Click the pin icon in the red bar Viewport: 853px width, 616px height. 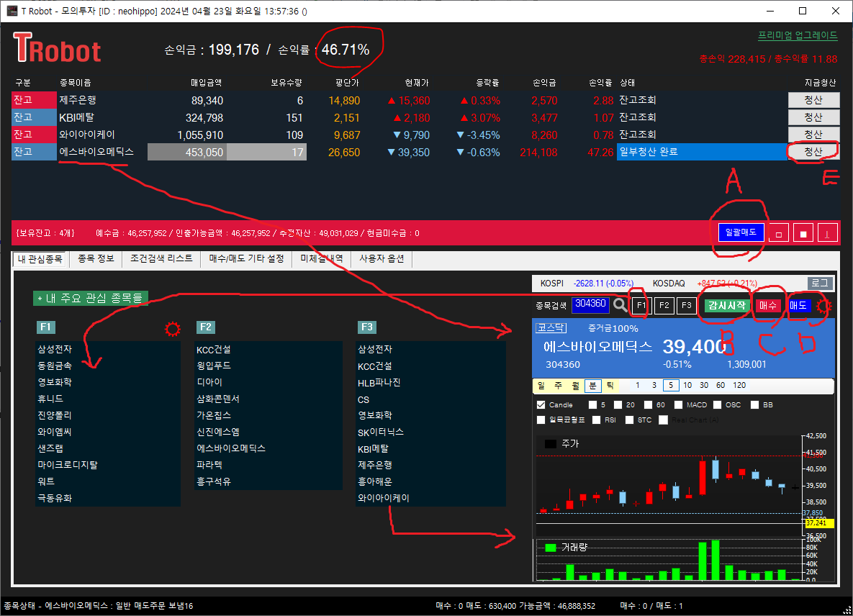coord(827,233)
